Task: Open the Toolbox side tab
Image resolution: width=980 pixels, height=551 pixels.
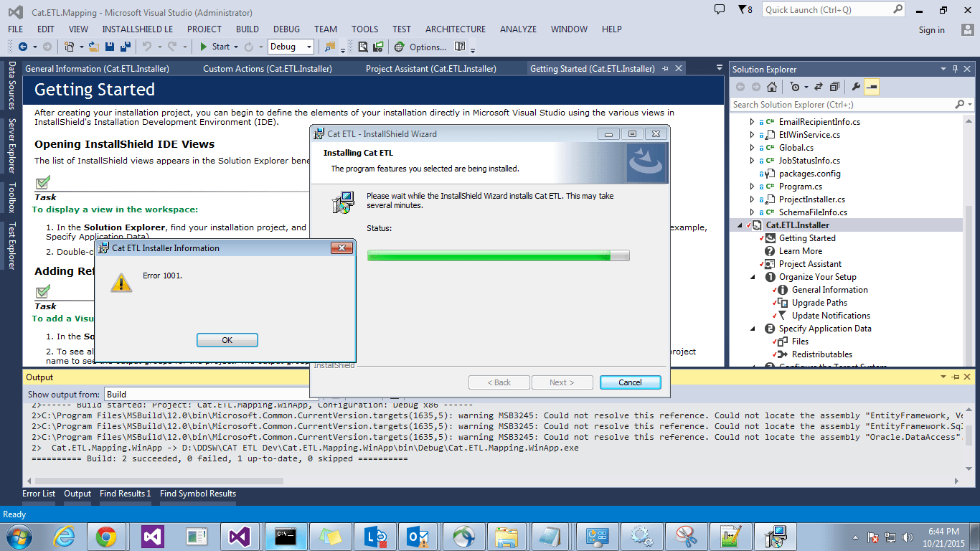Action: point(11,198)
